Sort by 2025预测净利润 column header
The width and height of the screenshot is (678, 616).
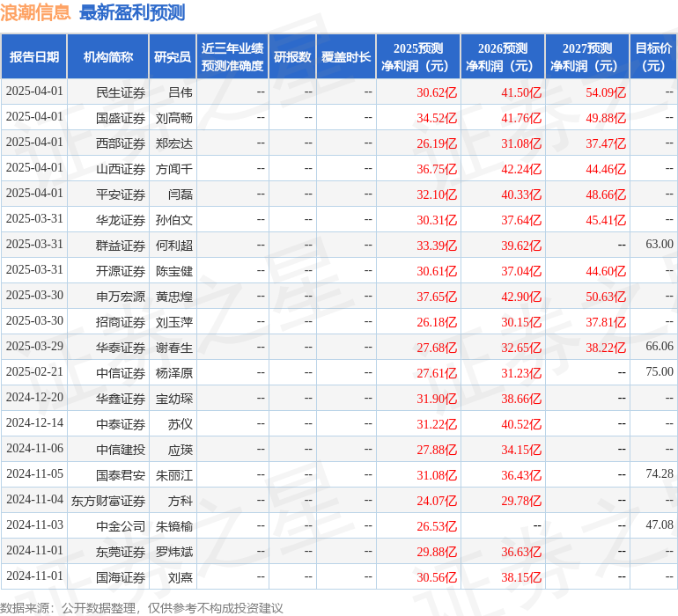(418, 57)
